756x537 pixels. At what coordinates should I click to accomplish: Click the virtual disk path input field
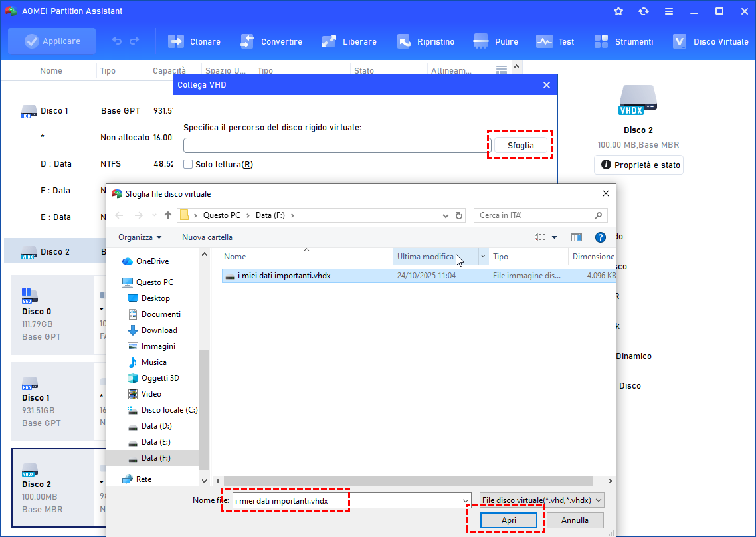coord(337,145)
